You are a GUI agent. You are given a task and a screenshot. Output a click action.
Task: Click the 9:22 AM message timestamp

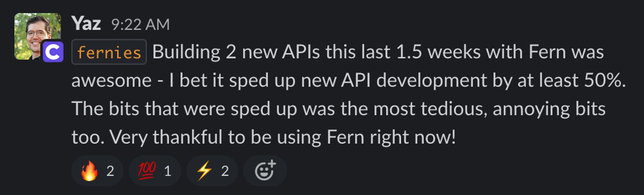tap(140, 24)
